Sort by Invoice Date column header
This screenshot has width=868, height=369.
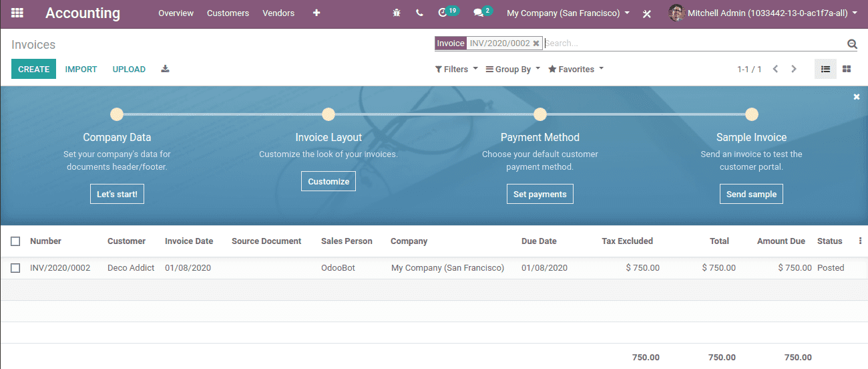189,241
